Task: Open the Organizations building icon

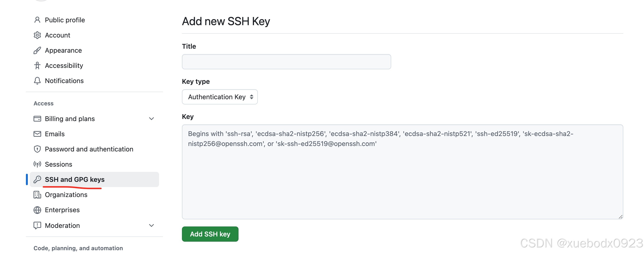Action: click(x=38, y=195)
